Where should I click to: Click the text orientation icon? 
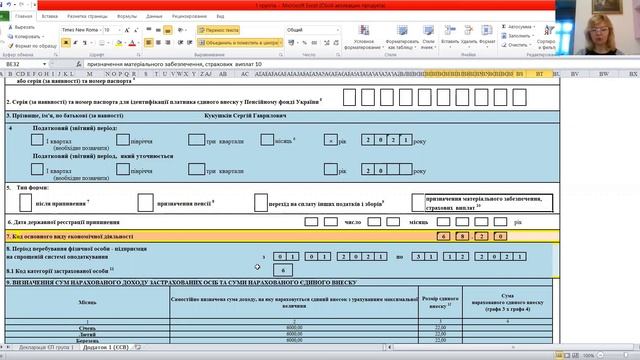point(181,30)
